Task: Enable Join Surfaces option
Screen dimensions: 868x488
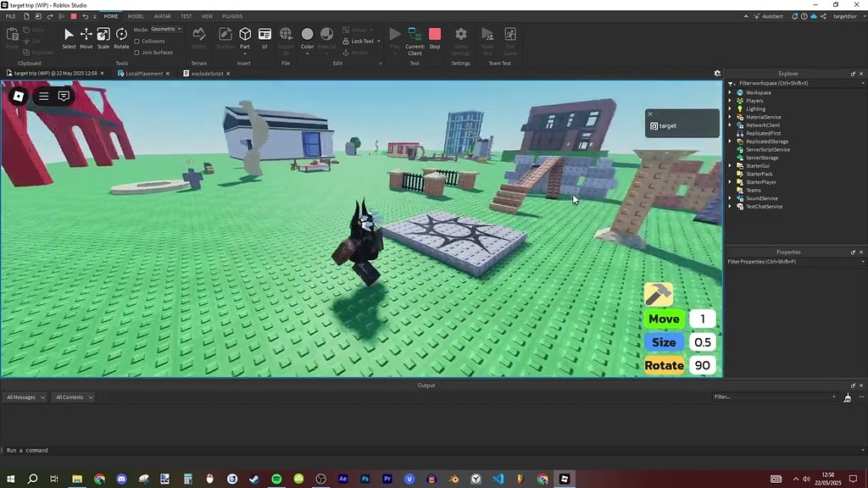Action: [x=137, y=52]
